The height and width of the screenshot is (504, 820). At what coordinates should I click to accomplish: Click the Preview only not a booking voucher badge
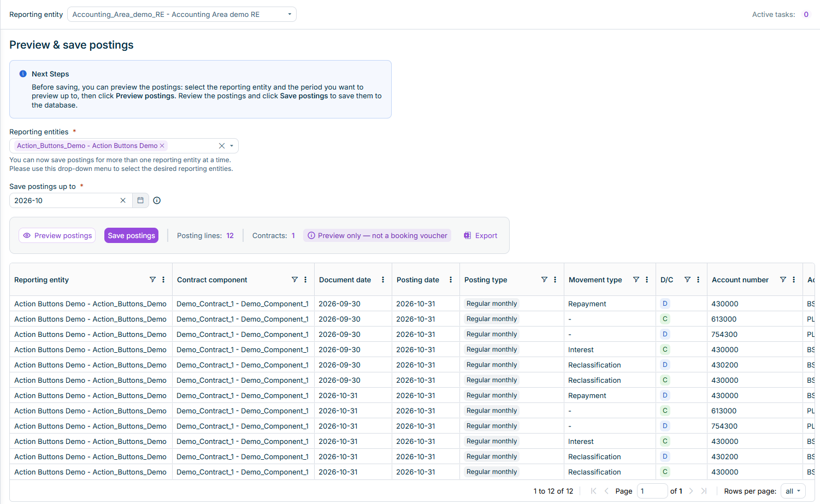[x=377, y=235]
